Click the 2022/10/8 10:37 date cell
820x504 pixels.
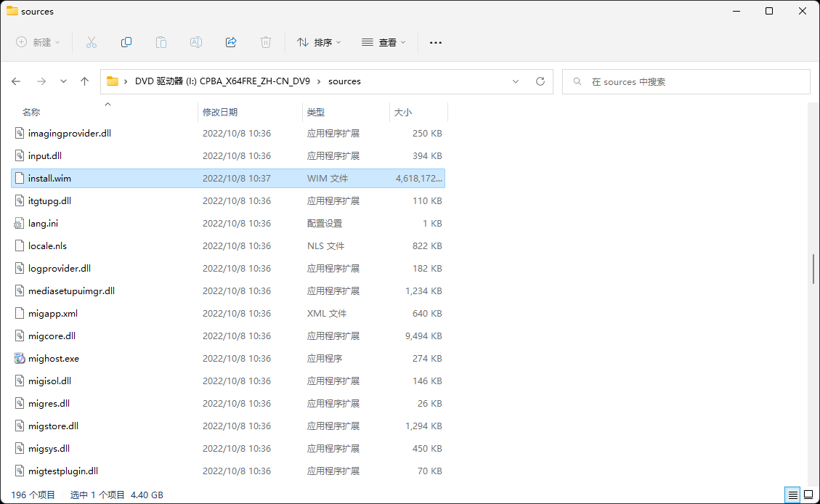click(236, 178)
